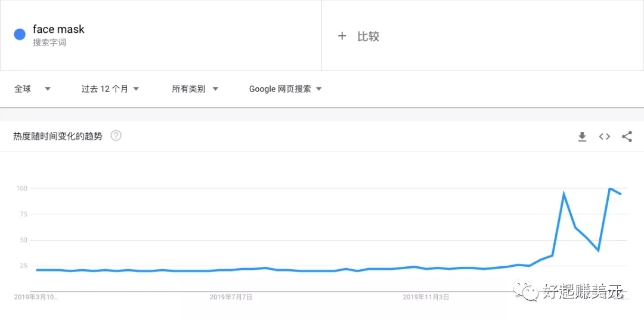Click the 热度随时间变化的趋势 heading
Screen dimensions: 644x320
pos(58,136)
